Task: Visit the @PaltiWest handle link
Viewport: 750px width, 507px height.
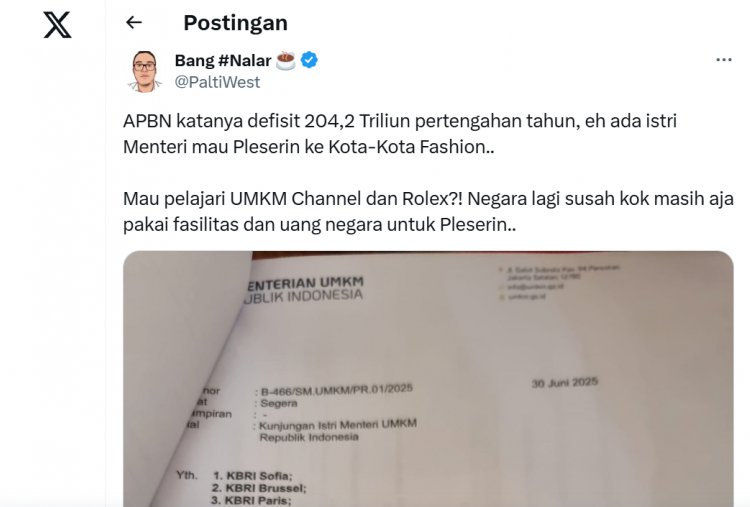Action: click(x=217, y=82)
